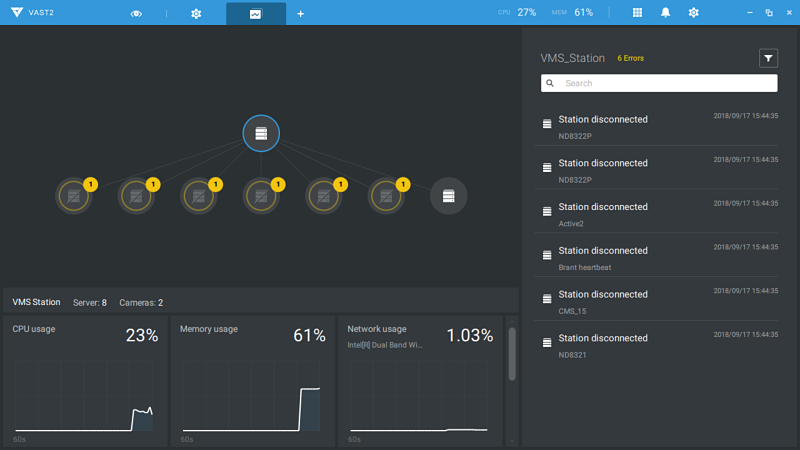
Task: Open the notifications bell
Action: [666, 13]
